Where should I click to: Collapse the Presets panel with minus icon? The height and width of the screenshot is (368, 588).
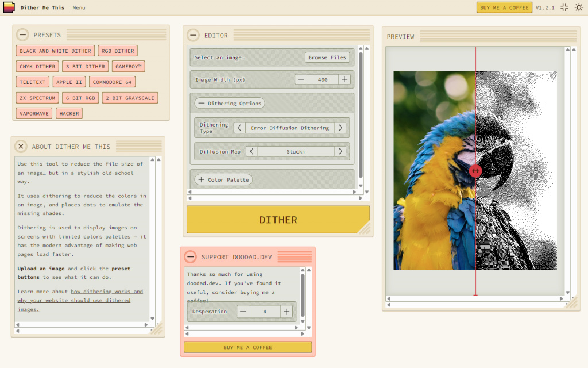tap(23, 35)
